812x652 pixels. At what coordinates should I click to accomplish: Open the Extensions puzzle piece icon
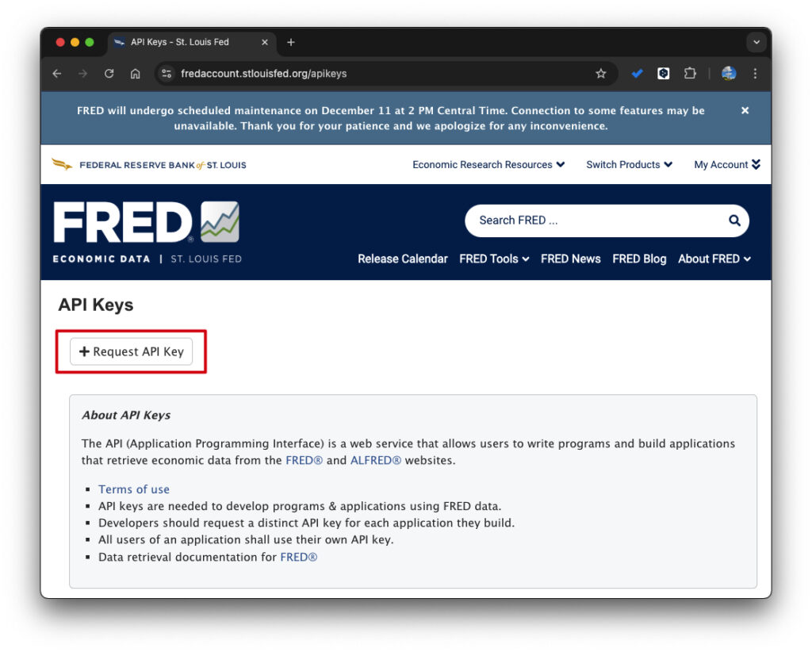(690, 74)
